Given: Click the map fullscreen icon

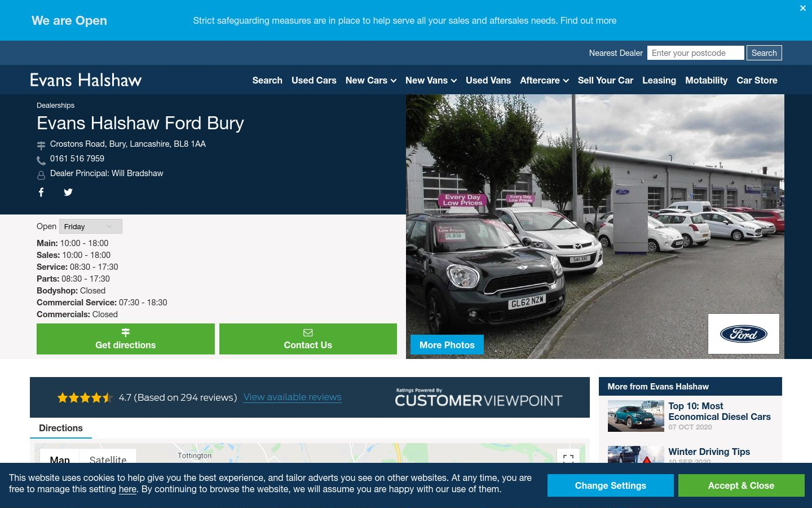Looking at the screenshot, I should click(568, 458).
